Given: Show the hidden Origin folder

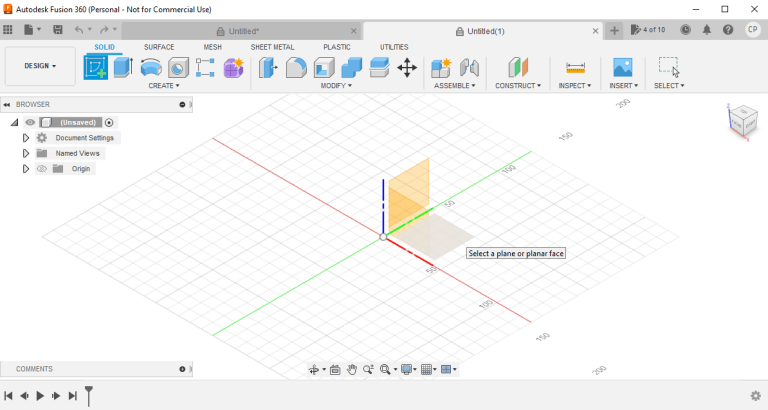Looking at the screenshot, I should pyautogui.click(x=42, y=169).
